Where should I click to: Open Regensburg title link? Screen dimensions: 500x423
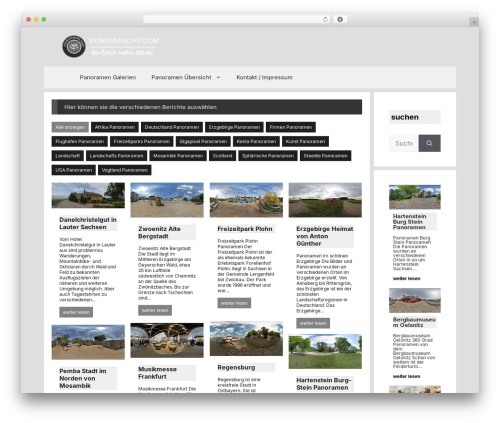(x=236, y=367)
